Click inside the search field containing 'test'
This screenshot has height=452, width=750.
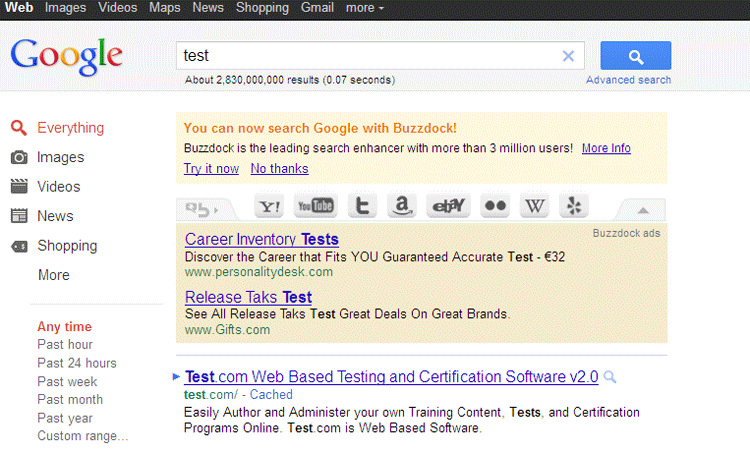click(360, 56)
